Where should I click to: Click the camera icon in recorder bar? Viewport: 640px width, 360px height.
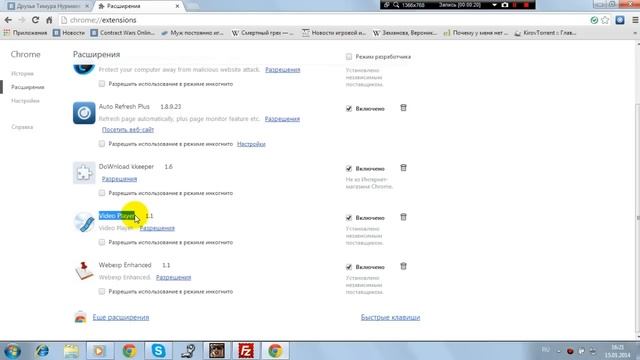pyautogui.click(x=505, y=5)
